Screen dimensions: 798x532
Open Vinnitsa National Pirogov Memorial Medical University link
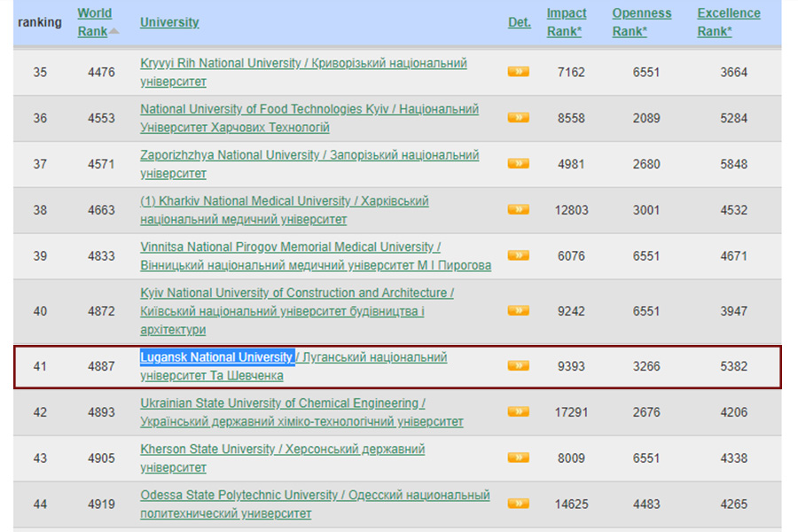click(x=316, y=255)
